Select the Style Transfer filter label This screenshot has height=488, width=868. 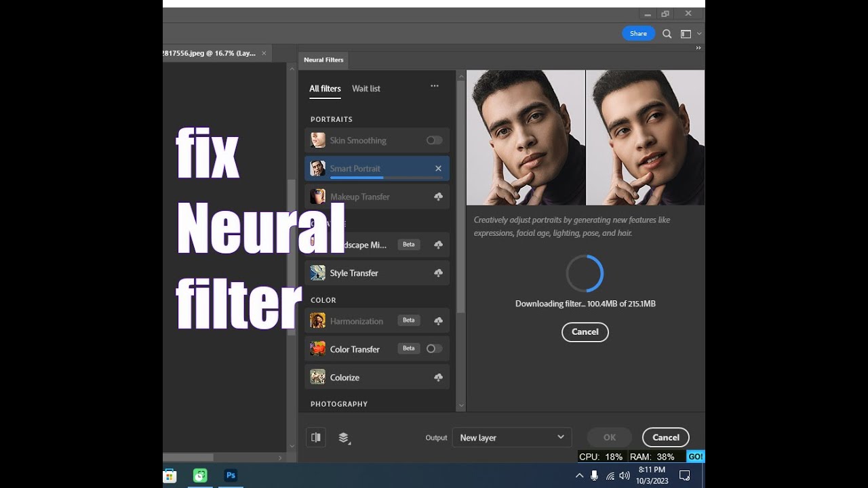(x=354, y=273)
